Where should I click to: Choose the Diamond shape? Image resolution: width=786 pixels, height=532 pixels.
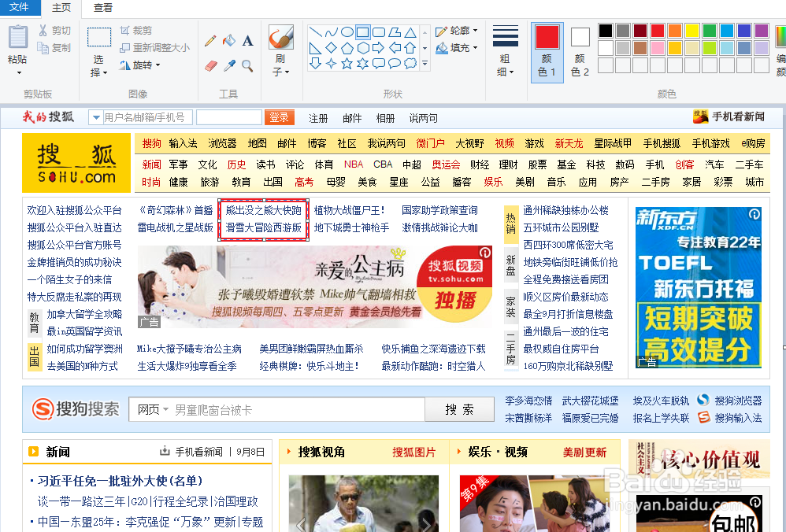click(332, 48)
